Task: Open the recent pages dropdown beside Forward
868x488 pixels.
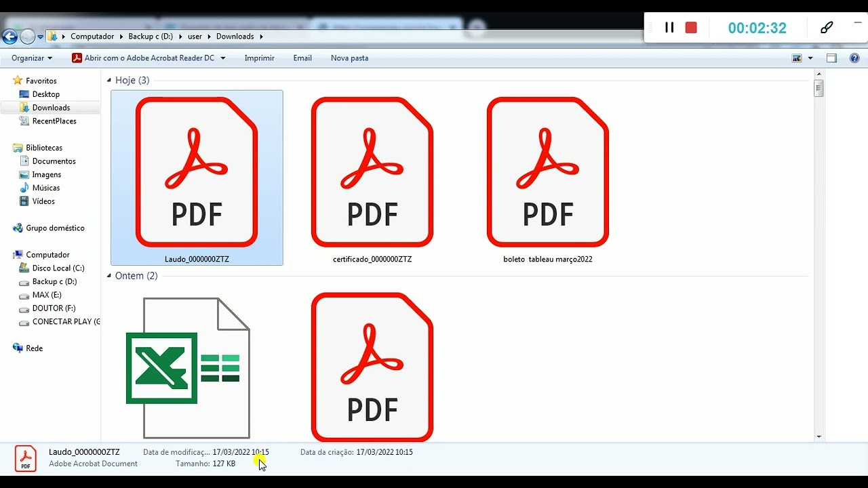Action: (x=41, y=37)
